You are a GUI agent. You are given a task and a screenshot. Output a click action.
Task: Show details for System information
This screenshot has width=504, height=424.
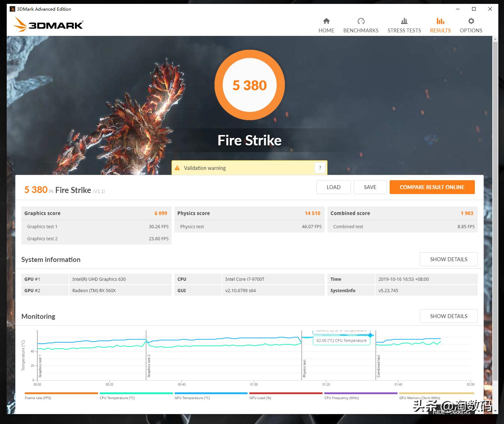coord(449,259)
